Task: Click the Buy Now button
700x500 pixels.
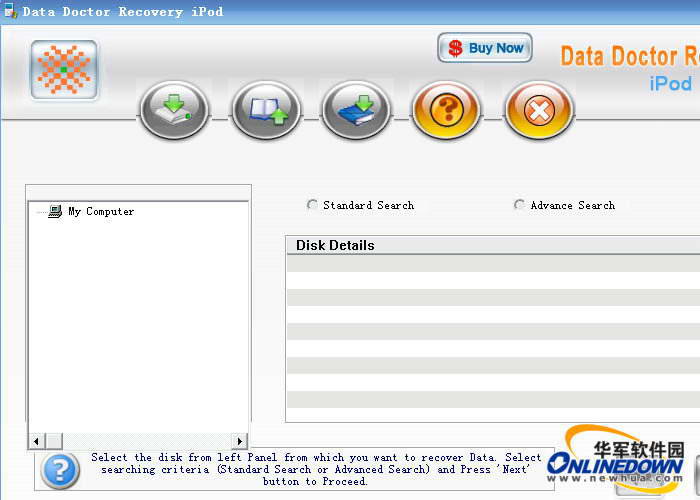Action: click(485, 48)
